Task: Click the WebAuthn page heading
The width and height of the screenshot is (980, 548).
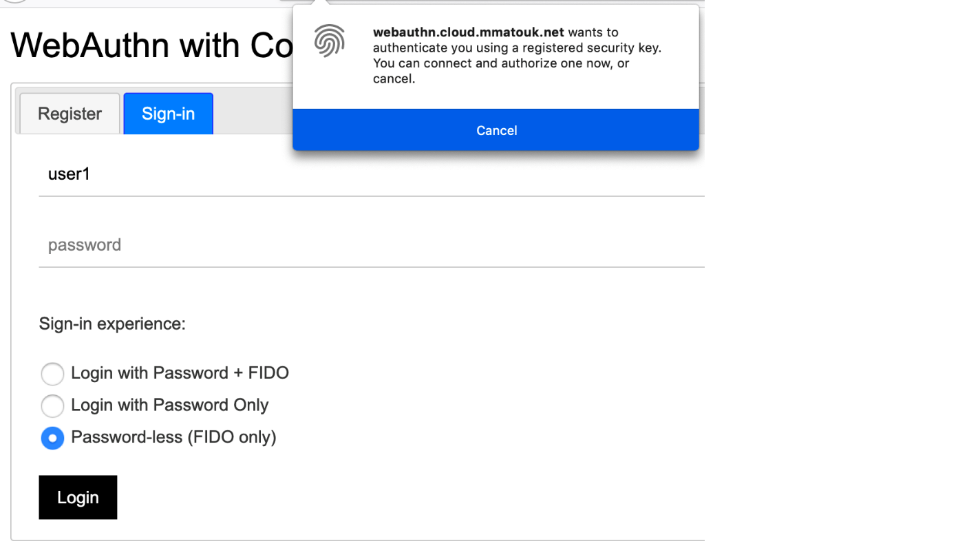Action: 151,45
